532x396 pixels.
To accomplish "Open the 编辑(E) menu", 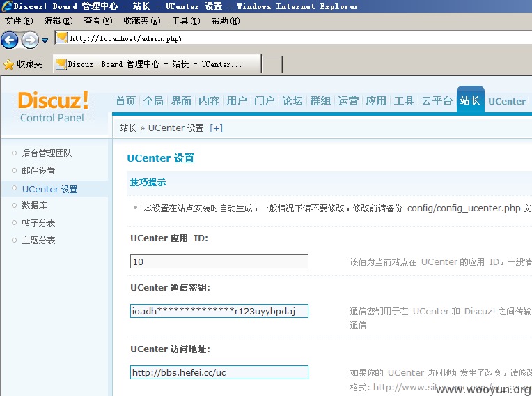I will pos(58,21).
